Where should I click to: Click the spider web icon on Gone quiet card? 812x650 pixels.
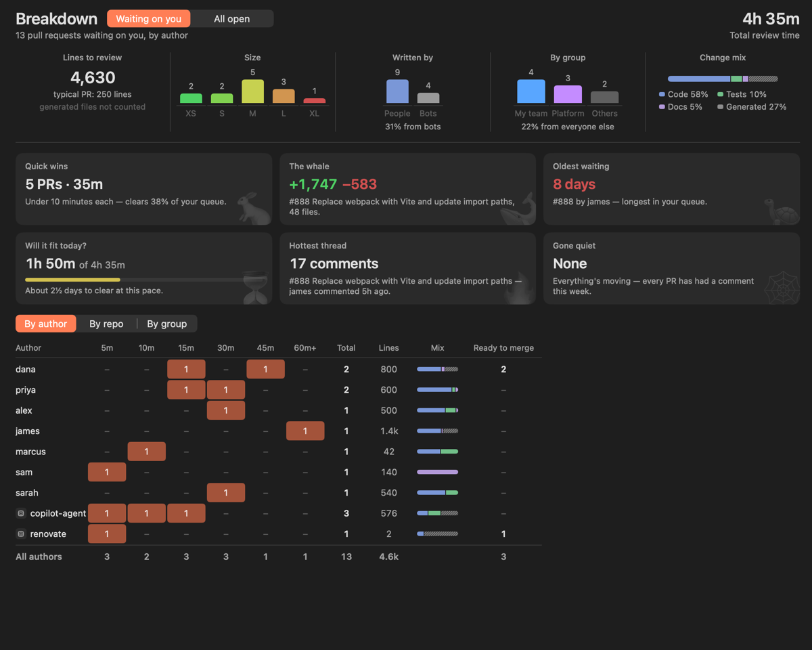782,288
